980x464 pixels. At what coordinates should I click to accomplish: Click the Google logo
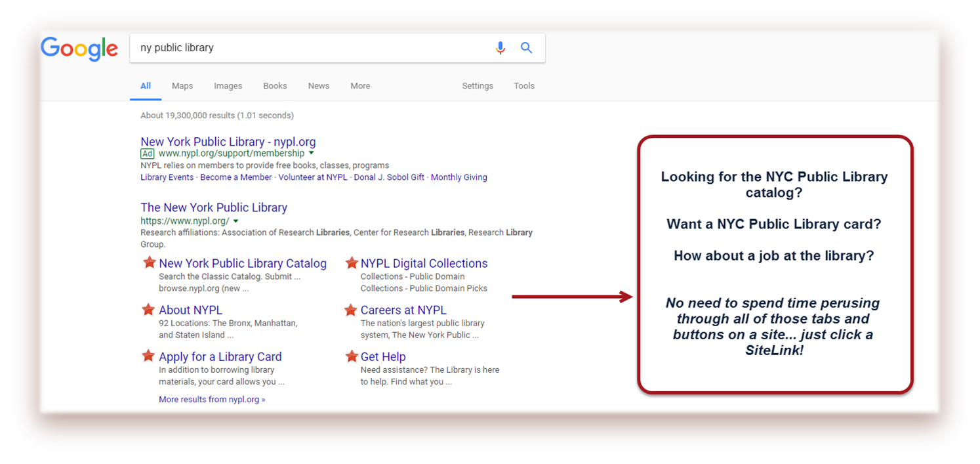tap(79, 49)
